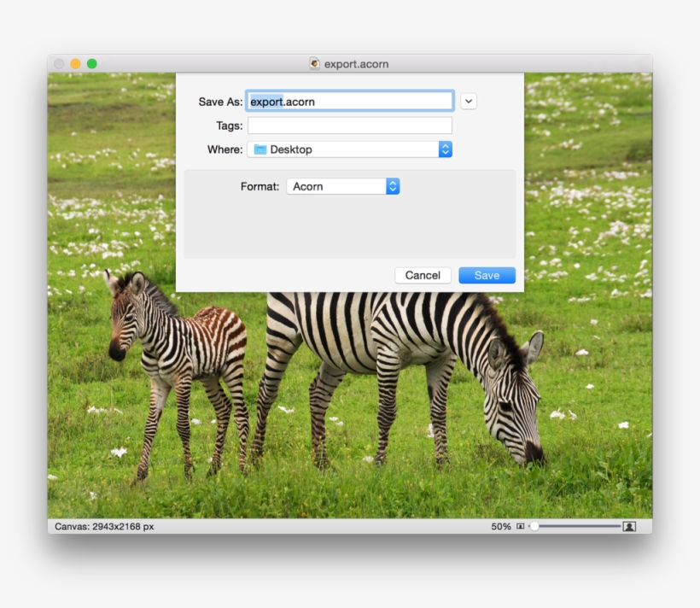Click the zoom slider knob
This screenshot has height=608, width=700.
[x=534, y=527]
